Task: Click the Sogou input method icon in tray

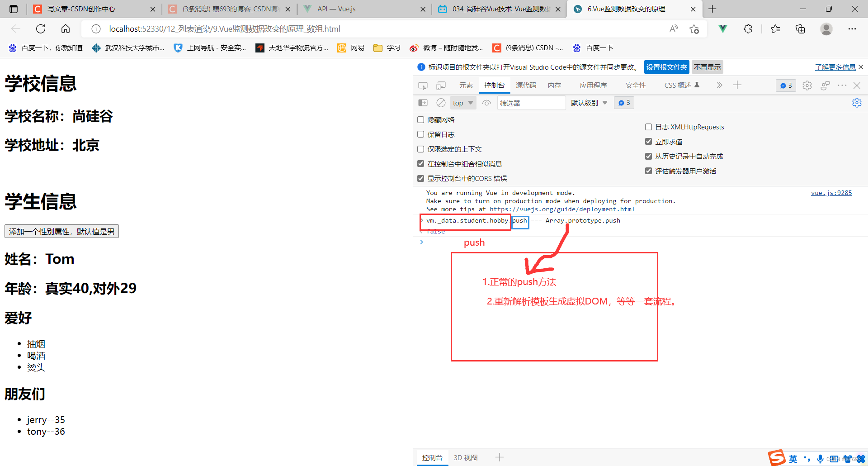Action: pyautogui.click(x=777, y=458)
